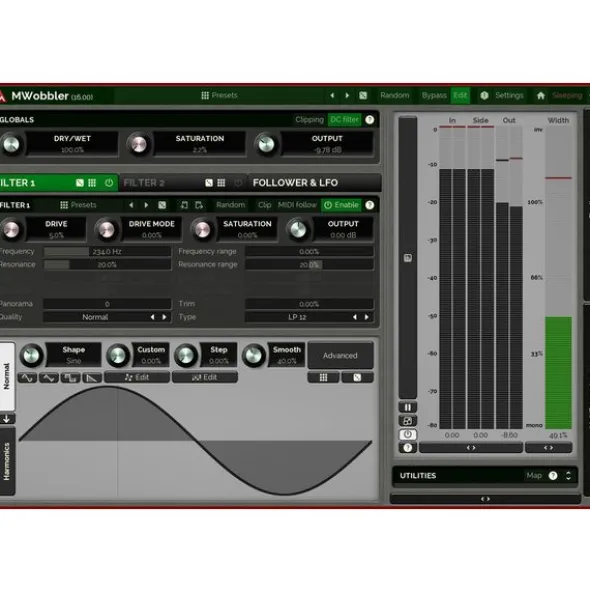This screenshot has width=590, height=591.
Task: Click Map in Utilities
Action: tap(534, 476)
